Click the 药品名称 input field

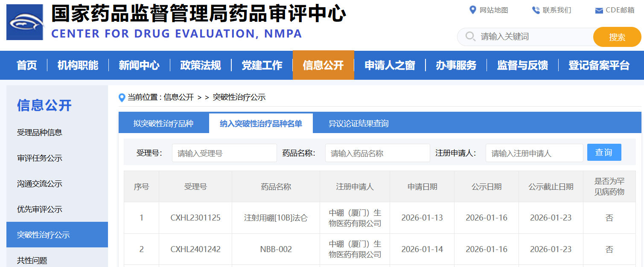[x=377, y=152]
